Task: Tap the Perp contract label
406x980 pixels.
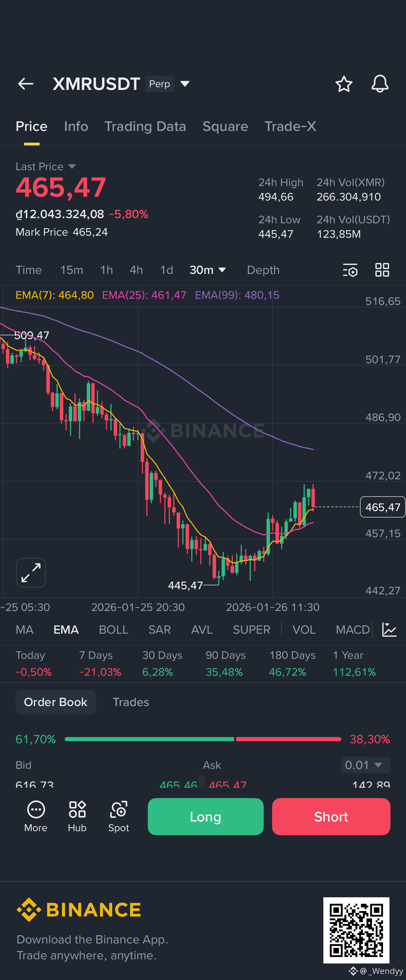Action: coord(159,84)
